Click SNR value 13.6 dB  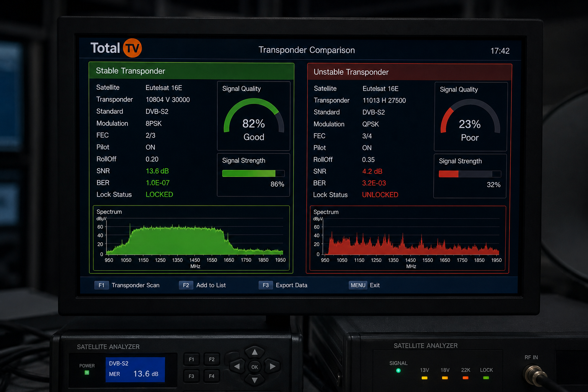(x=157, y=171)
